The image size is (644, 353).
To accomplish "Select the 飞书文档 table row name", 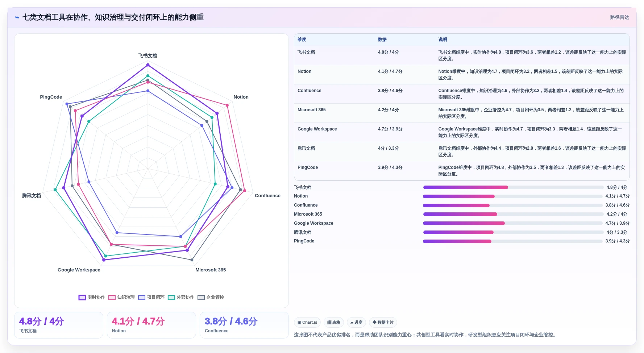I will coord(306,52).
